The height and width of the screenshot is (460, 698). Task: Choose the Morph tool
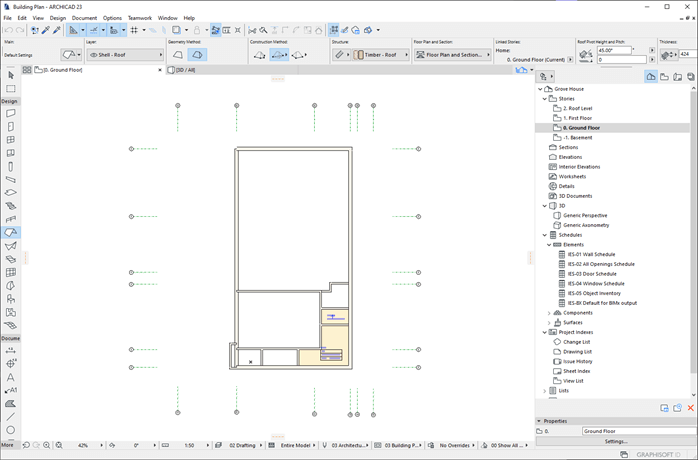(x=11, y=285)
